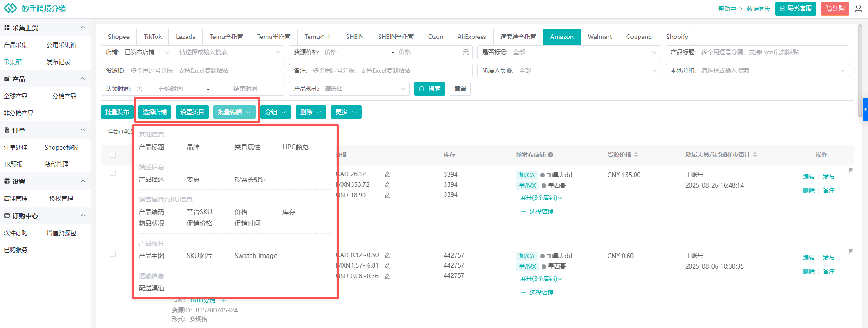The width and height of the screenshot is (868, 328).
Task: Click help icon next to 预发布店铺 header
Action: point(551,155)
